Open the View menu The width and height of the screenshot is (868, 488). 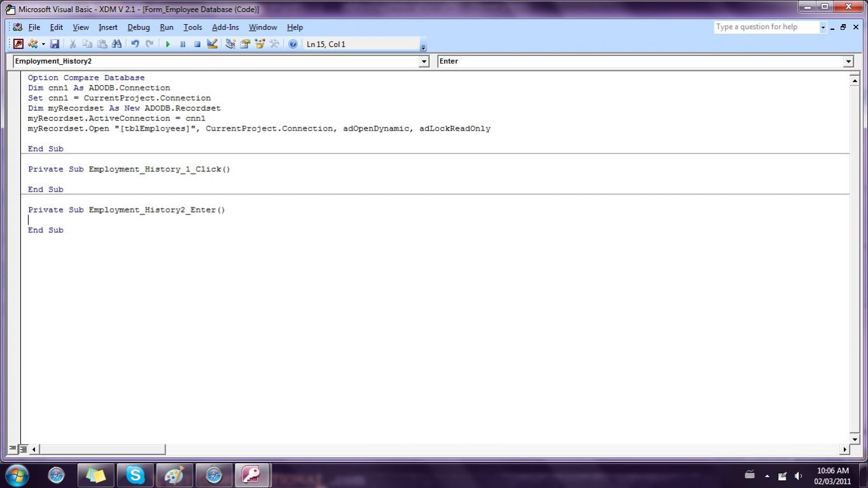(81, 27)
